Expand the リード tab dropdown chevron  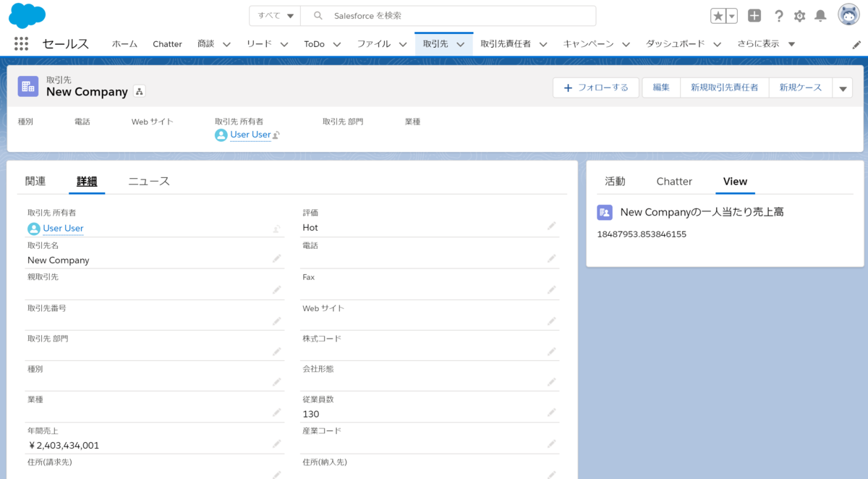284,44
